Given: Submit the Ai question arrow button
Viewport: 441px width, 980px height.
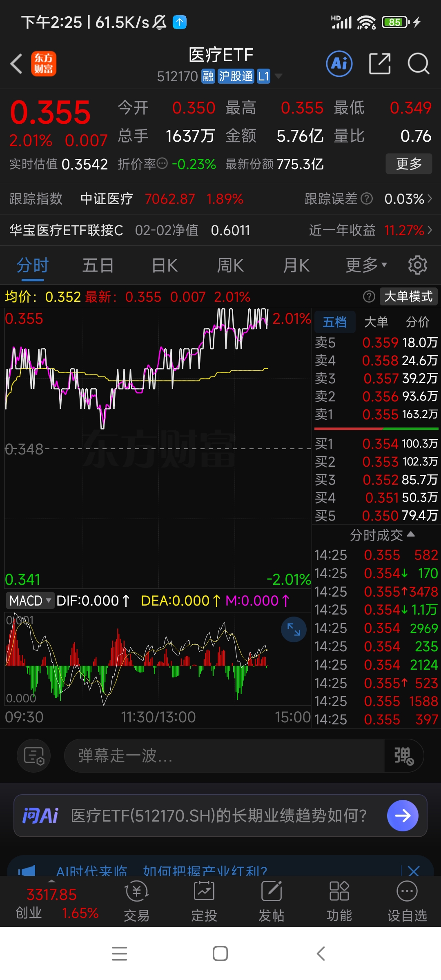Looking at the screenshot, I should [403, 815].
